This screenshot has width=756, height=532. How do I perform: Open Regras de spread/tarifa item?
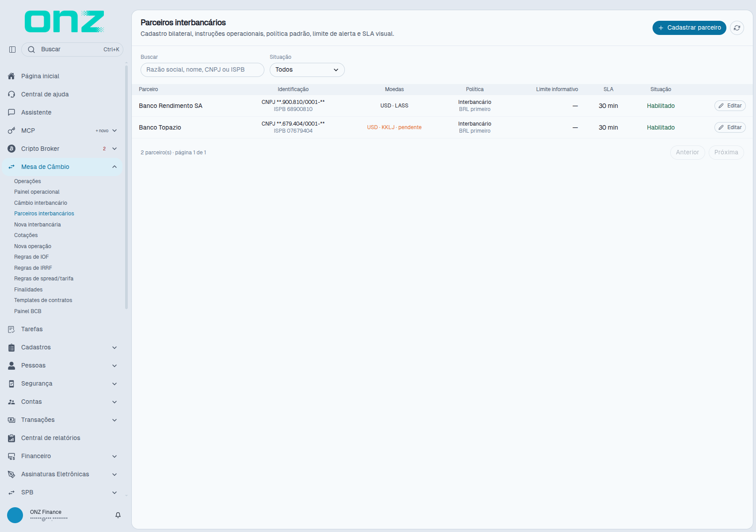[x=44, y=279]
